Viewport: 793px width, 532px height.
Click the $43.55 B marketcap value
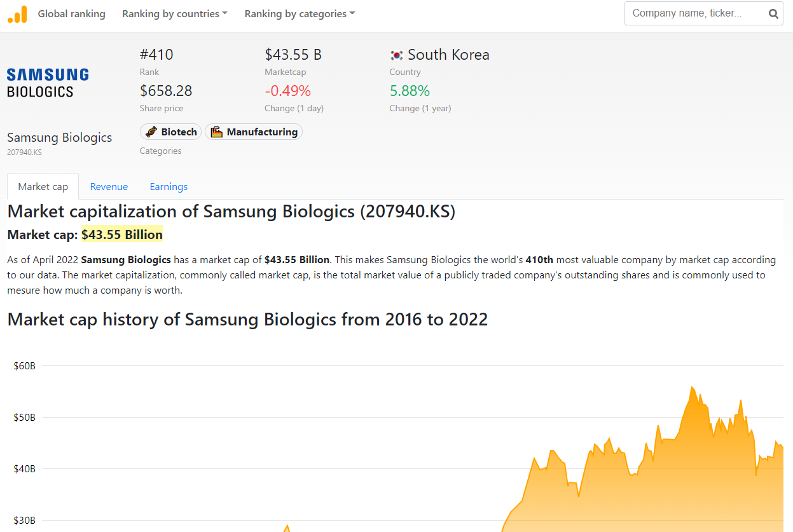tap(293, 55)
